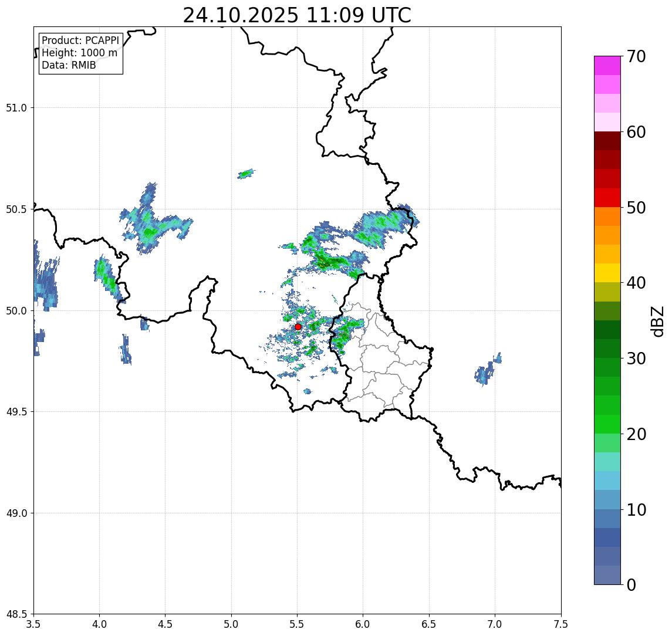
Task: Click the 'Data: RMIB' label
Action: (x=69, y=65)
